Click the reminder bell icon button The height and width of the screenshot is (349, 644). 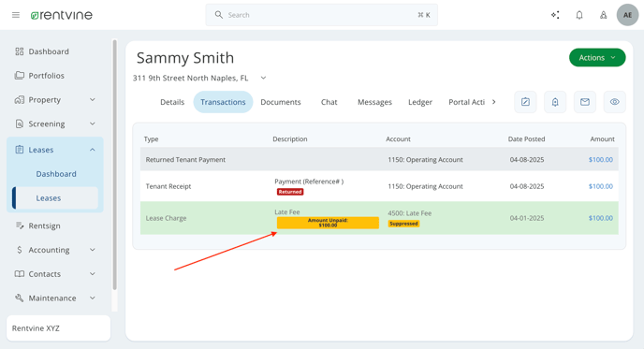(555, 102)
